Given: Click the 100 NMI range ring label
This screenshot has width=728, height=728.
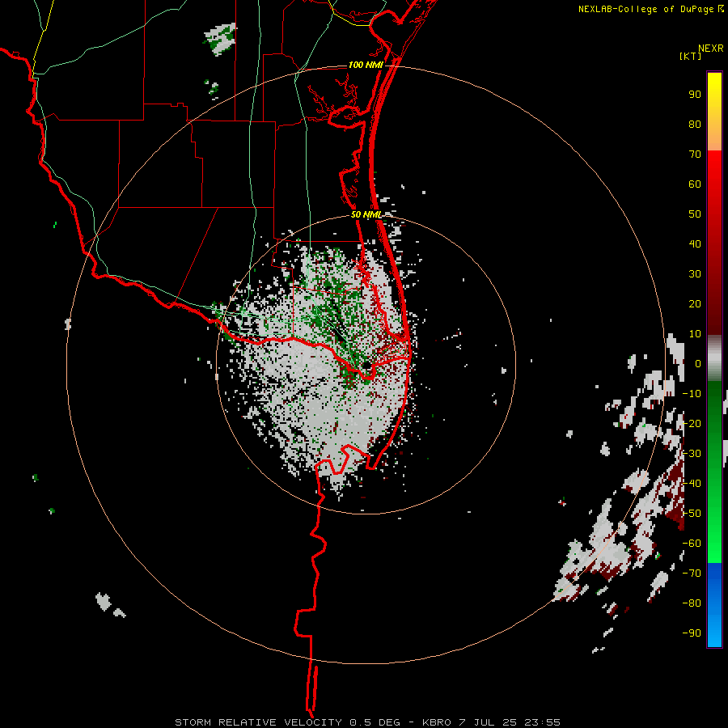Looking at the screenshot, I should [x=366, y=65].
